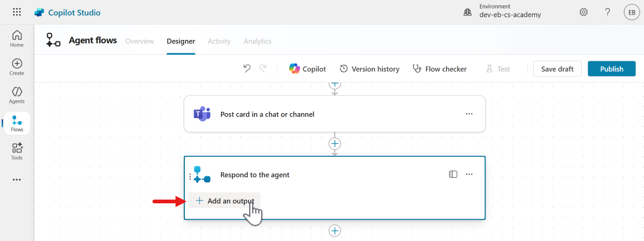The height and width of the screenshot is (241, 644).
Task: Open the app launcher waffle menu
Action: point(17,12)
